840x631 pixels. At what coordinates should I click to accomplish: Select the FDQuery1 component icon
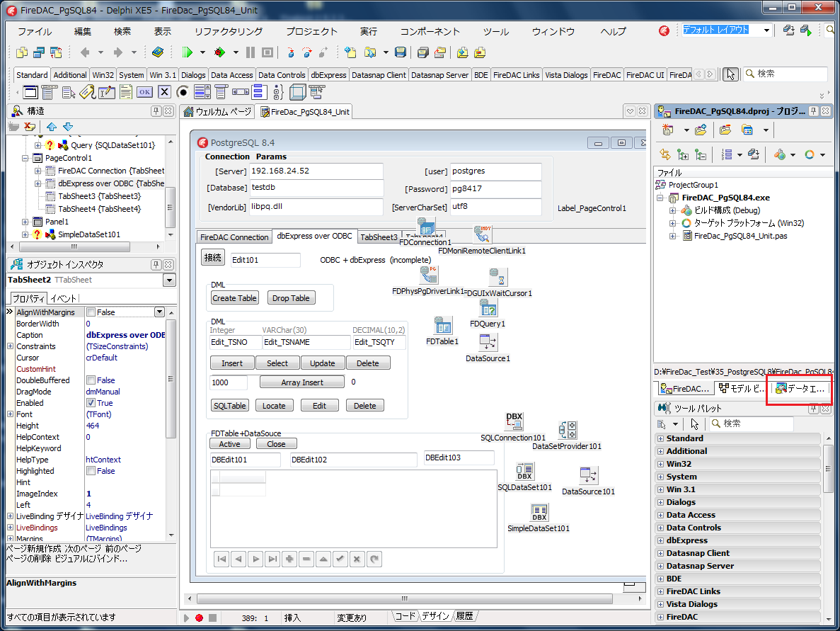[x=488, y=308]
